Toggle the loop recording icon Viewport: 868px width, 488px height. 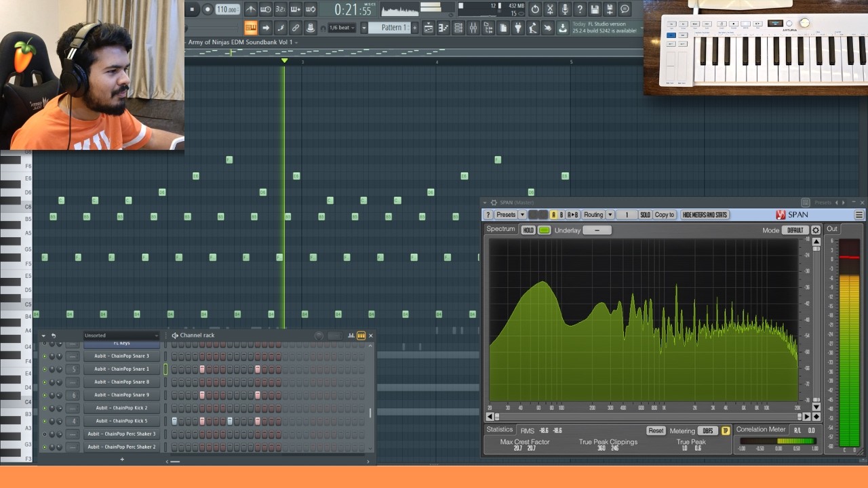pos(311,9)
